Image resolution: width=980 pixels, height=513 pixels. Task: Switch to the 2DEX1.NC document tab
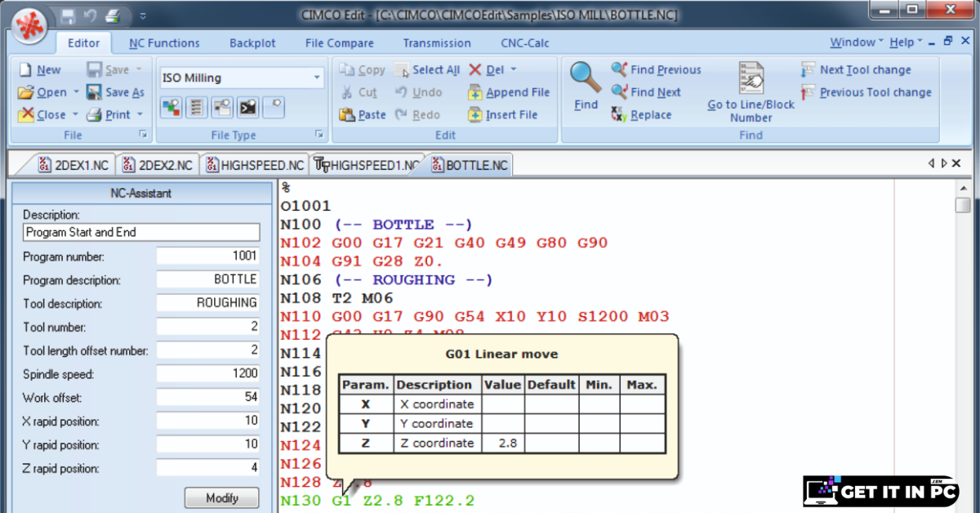pyautogui.click(x=73, y=165)
